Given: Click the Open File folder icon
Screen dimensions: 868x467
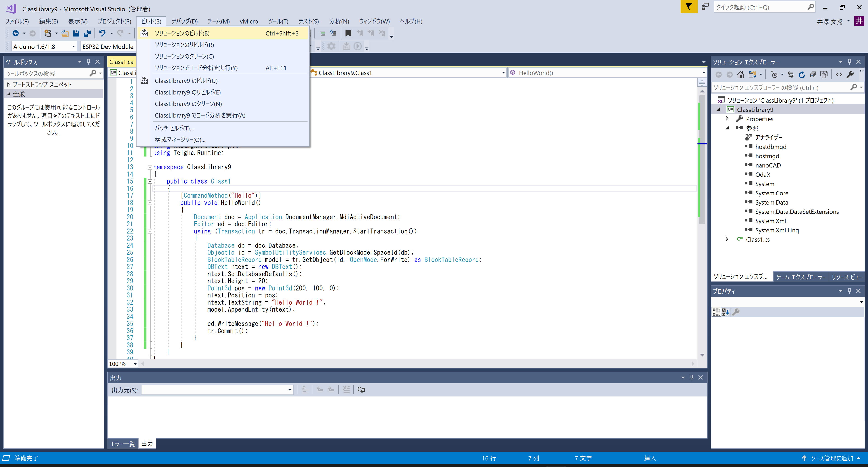Looking at the screenshot, I should [x=65, y=33].
